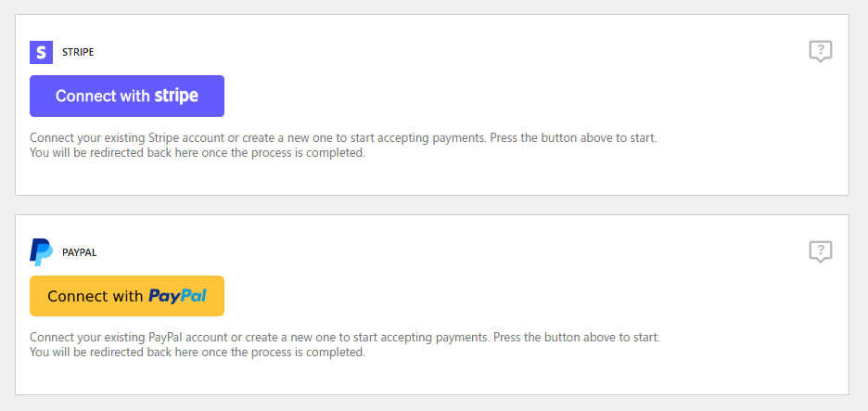Click the PayPal panel's 'redirected back here' line
Image resolution: width=868 pixels, height=411 pixels.
[x=198, y=353]
